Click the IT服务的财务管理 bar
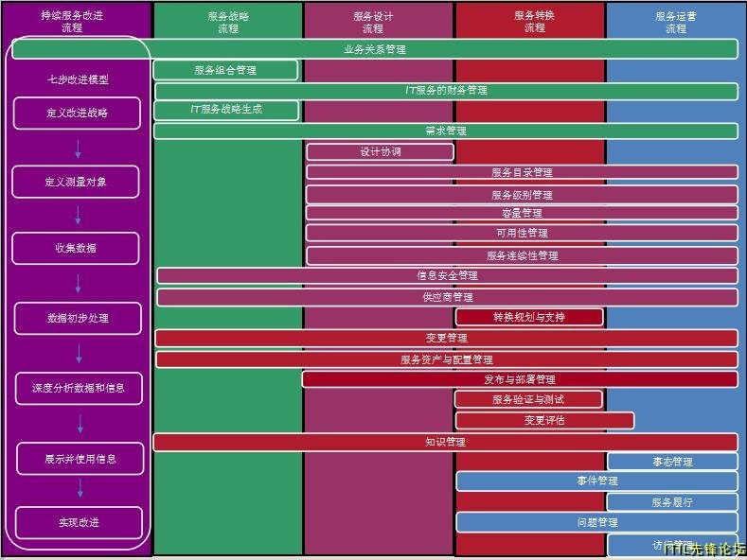Screen dimensions: 747x560 coord(446,91)
